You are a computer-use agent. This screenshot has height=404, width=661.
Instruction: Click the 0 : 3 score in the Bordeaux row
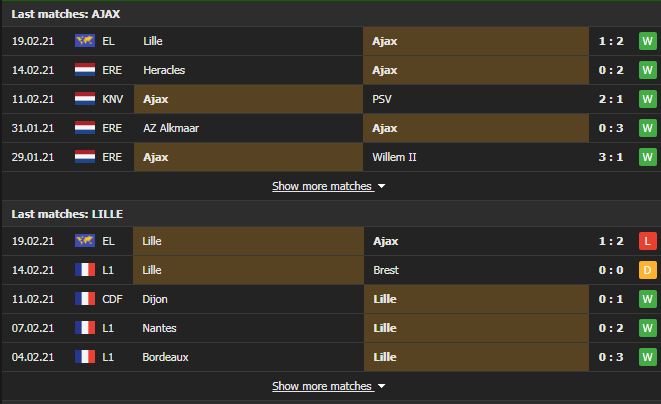(x=611, y=357)
